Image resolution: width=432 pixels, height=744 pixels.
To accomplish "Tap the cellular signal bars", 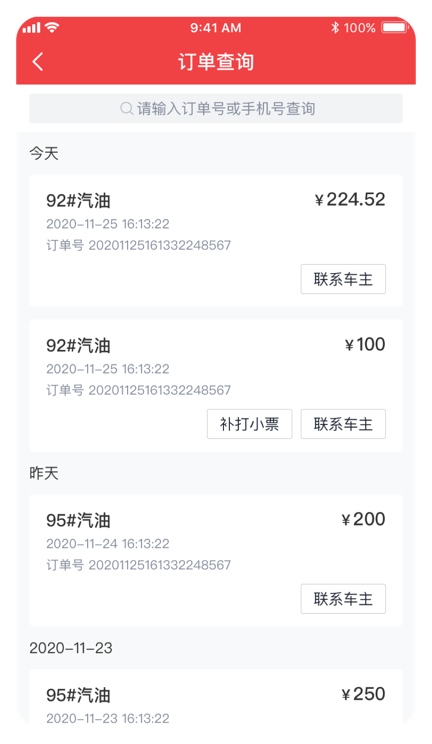I will coord(31,28).
